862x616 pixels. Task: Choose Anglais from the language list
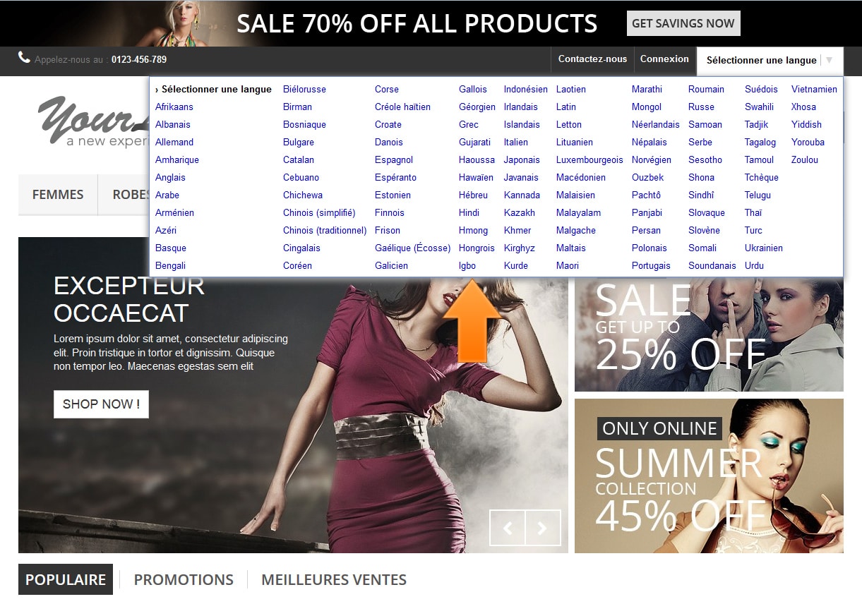coord(170,177)
